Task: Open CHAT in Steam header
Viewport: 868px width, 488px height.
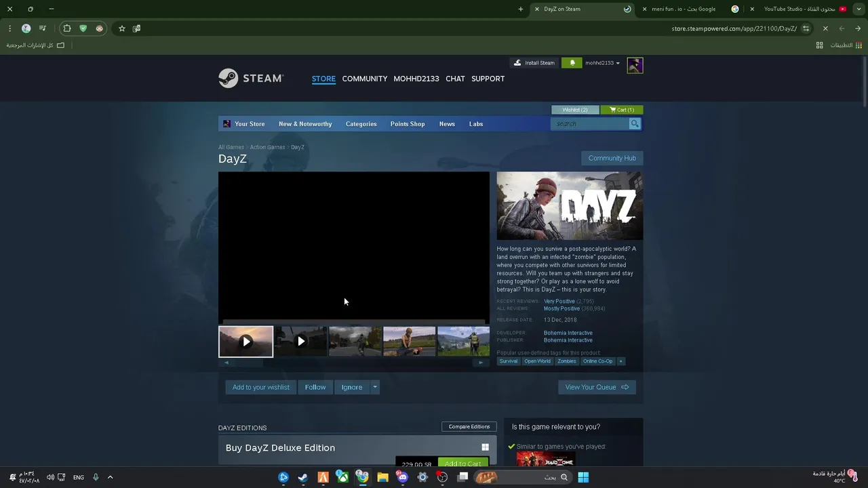Action: [455, 79]
